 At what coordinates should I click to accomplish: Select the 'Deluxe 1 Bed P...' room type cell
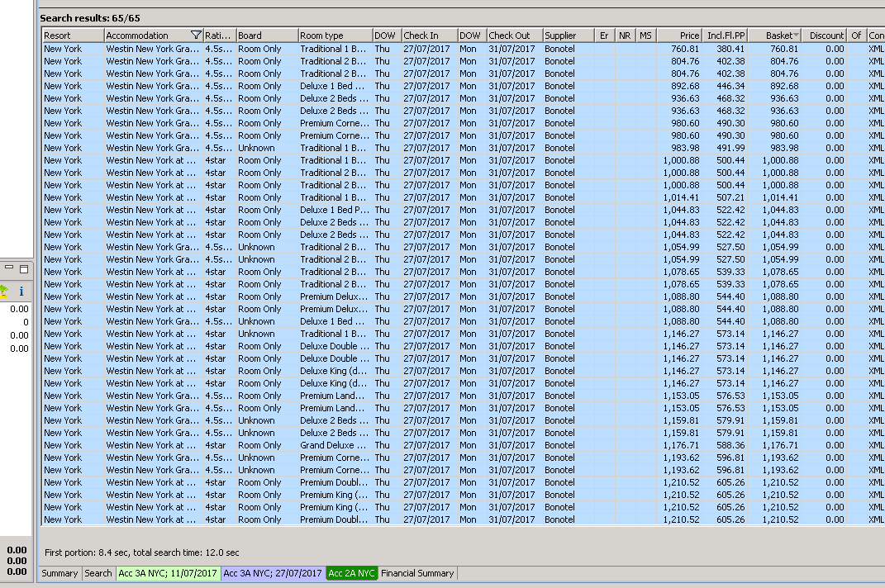tap(334, 211)
